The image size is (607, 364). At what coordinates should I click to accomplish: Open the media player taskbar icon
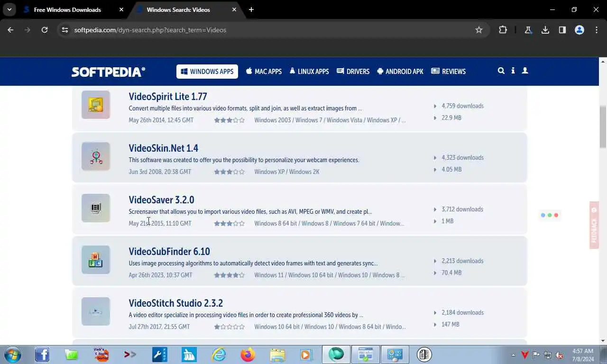coord(306,355)
